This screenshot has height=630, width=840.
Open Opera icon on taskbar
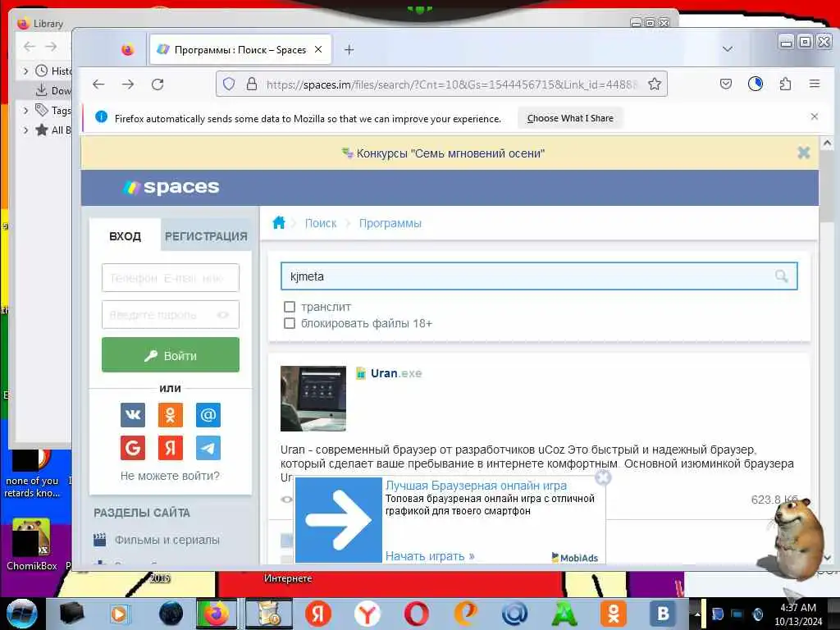[416, 614]
